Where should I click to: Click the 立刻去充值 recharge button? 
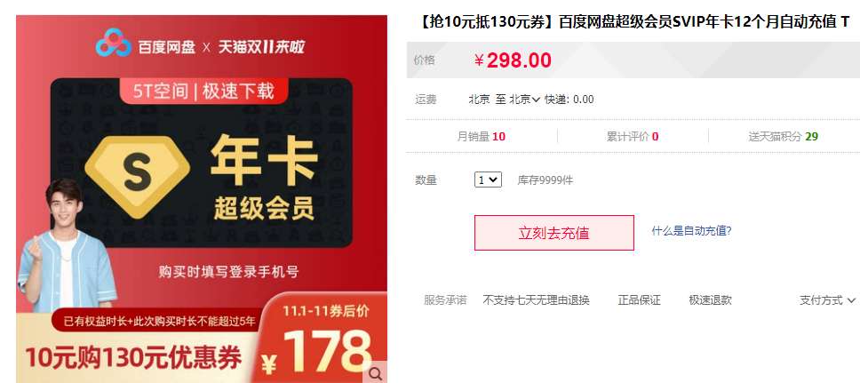click(554, 233)
